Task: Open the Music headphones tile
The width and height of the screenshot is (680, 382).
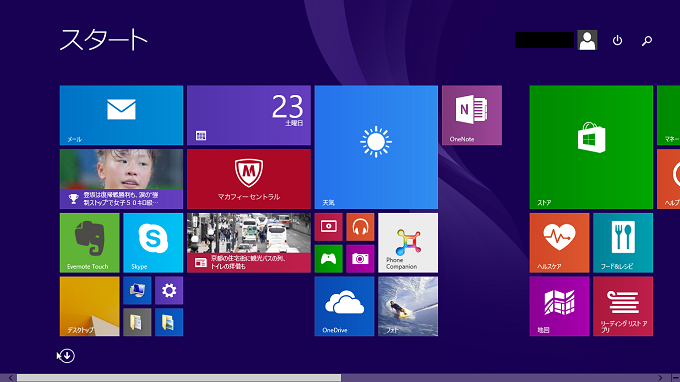Action: tap(360, 227)
